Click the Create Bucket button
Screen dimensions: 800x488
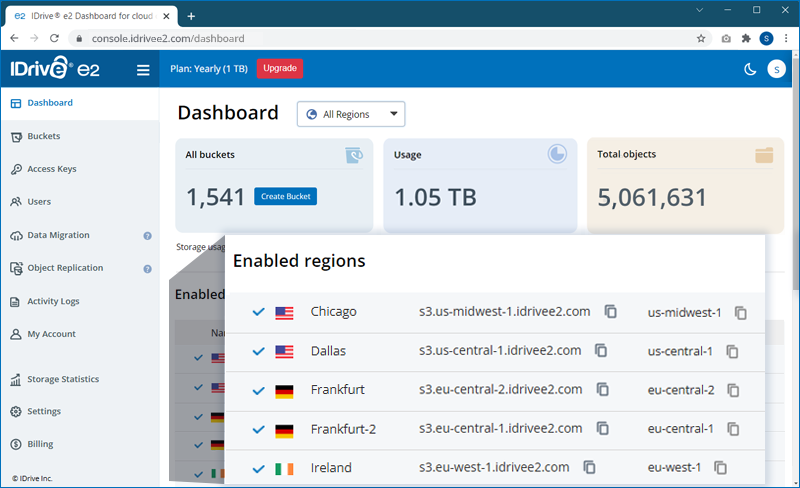click(285, 197)
